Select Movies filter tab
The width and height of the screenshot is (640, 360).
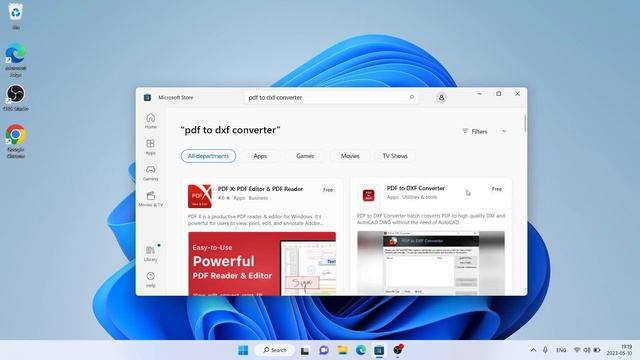[350, 156]
